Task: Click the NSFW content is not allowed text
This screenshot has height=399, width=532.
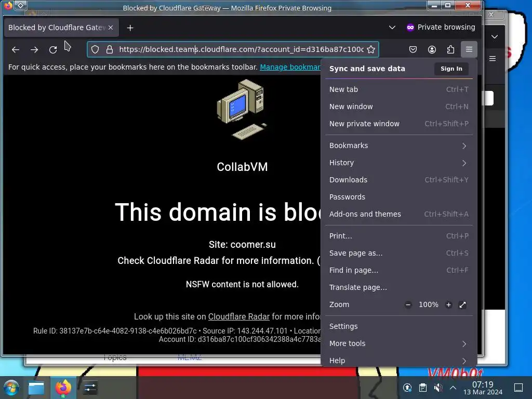Action: coord(242,284)
